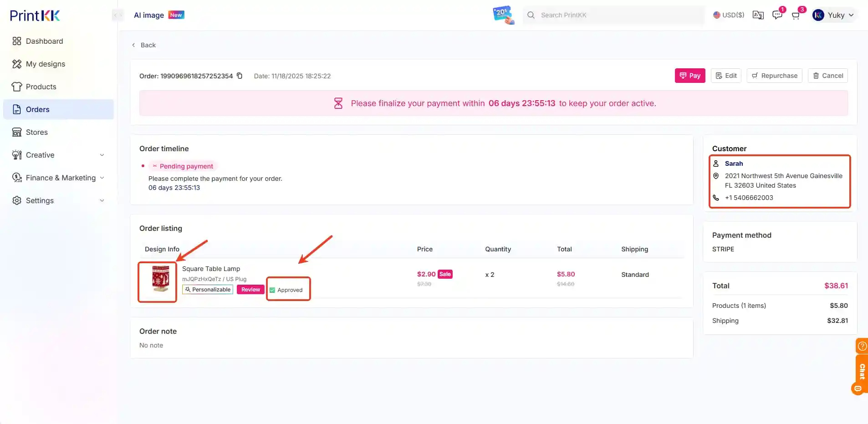Open the Products page
This screenshot has width=868, height=424.
tap(41, 87)
